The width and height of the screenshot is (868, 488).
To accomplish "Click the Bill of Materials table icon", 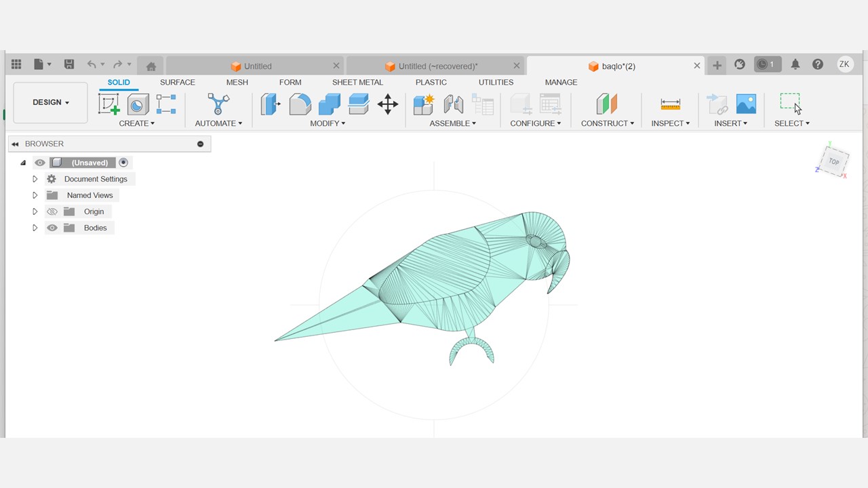I will point(482,104).
